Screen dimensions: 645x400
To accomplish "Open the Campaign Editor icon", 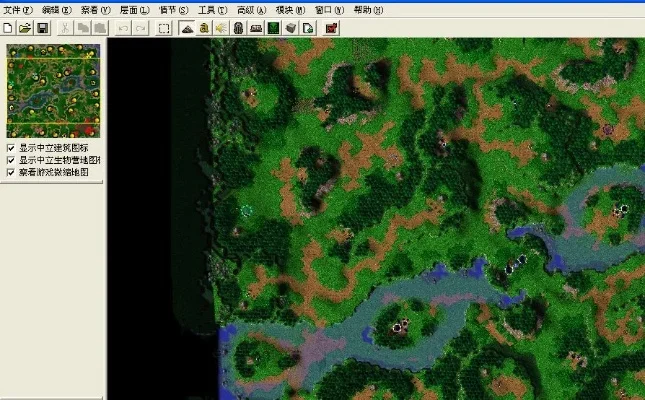I will [256, 28].
